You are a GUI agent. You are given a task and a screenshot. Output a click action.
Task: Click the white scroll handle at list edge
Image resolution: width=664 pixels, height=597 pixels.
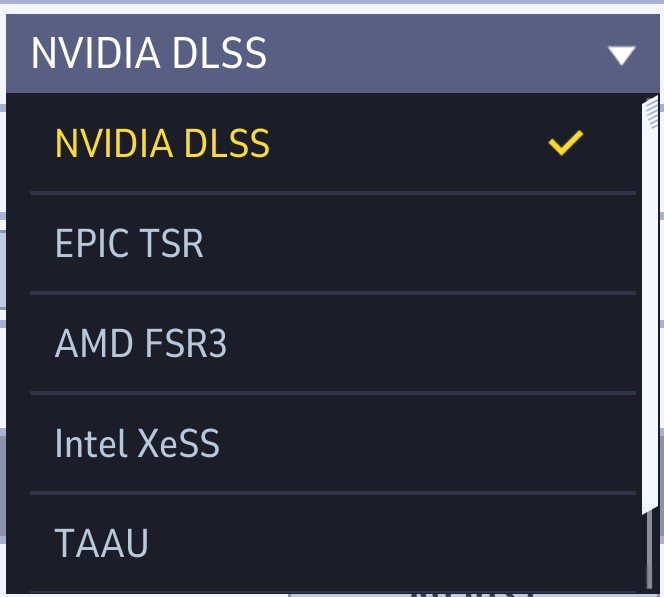coord(650,300)
